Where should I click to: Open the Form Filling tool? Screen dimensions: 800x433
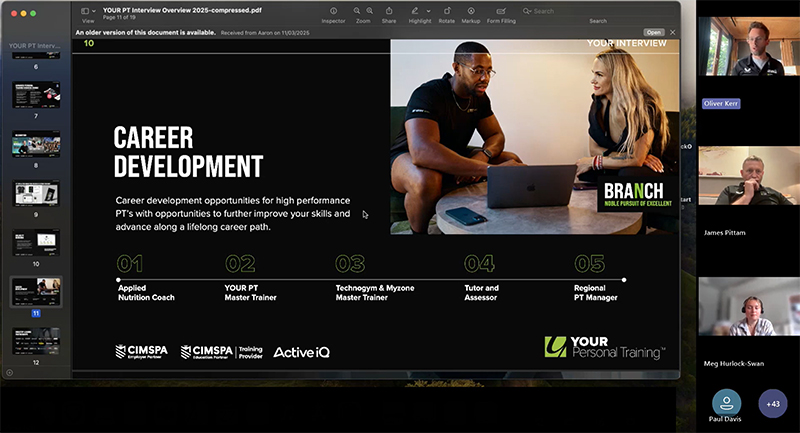coord(501,10)
